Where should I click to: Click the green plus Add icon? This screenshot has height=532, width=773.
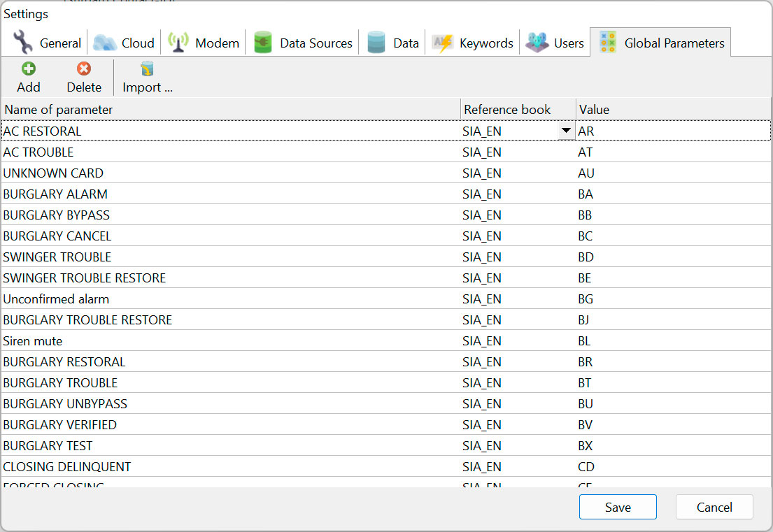[x=29, y=69]
